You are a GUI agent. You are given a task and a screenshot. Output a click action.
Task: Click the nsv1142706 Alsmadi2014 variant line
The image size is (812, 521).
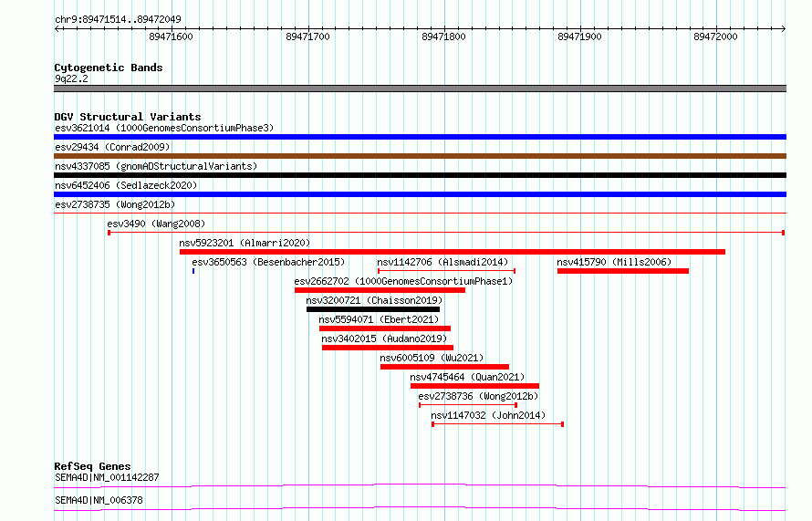(446, 271)
